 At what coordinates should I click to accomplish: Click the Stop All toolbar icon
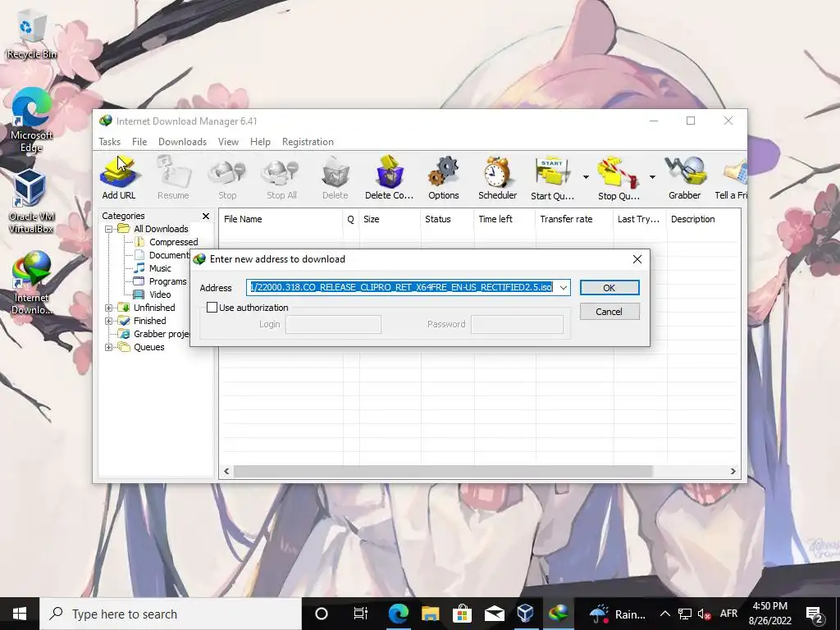(x=281, y=178)
